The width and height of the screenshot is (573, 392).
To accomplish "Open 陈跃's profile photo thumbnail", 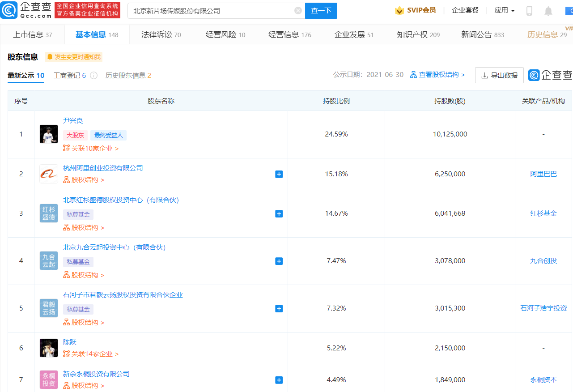I will point(49,348).
